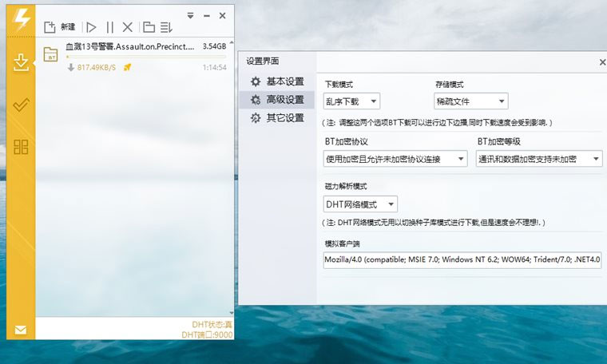Switch to 高级设置 tab
Viewport: 607px width, 364px height.
[277, 100]
